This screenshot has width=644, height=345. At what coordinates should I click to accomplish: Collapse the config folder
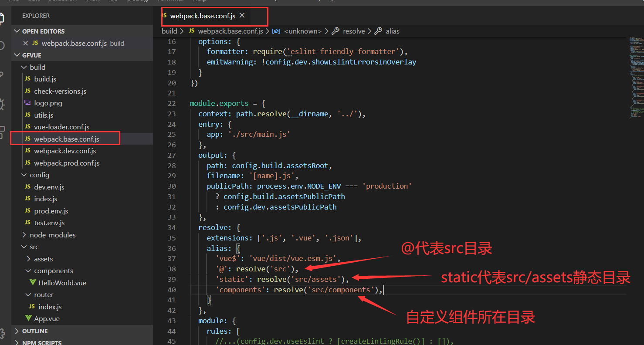coord(24,175)
